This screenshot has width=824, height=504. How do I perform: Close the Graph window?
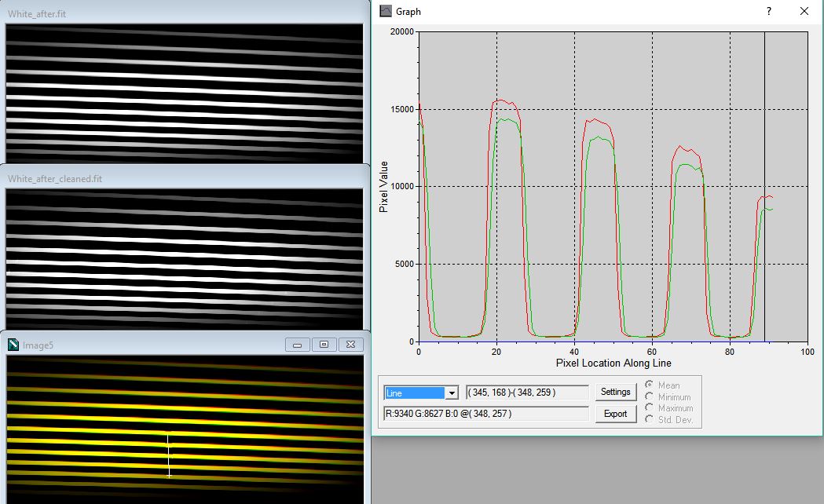coord(804,11)
